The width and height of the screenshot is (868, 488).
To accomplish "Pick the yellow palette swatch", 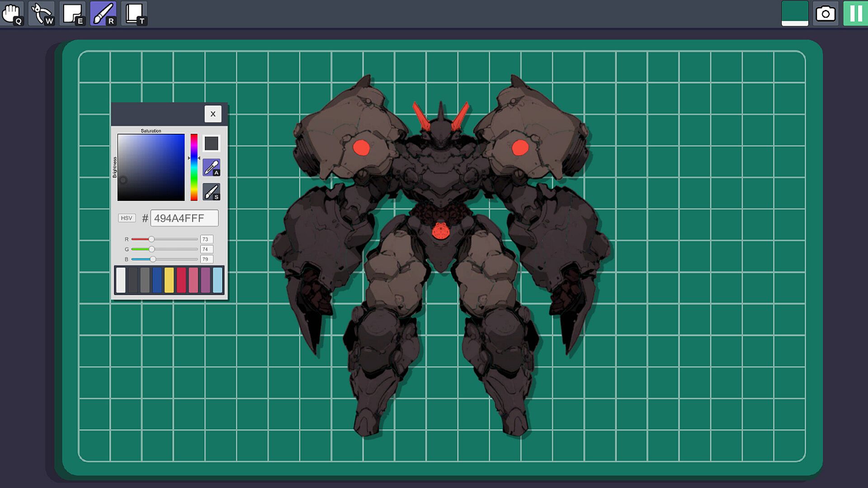I will click(x=169, y=280).
